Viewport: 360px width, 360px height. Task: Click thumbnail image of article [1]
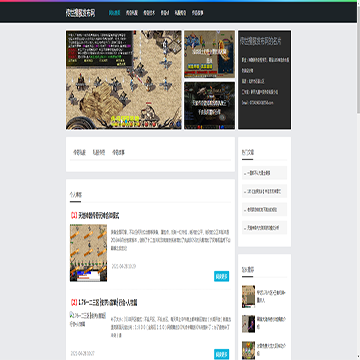[88, 253]
